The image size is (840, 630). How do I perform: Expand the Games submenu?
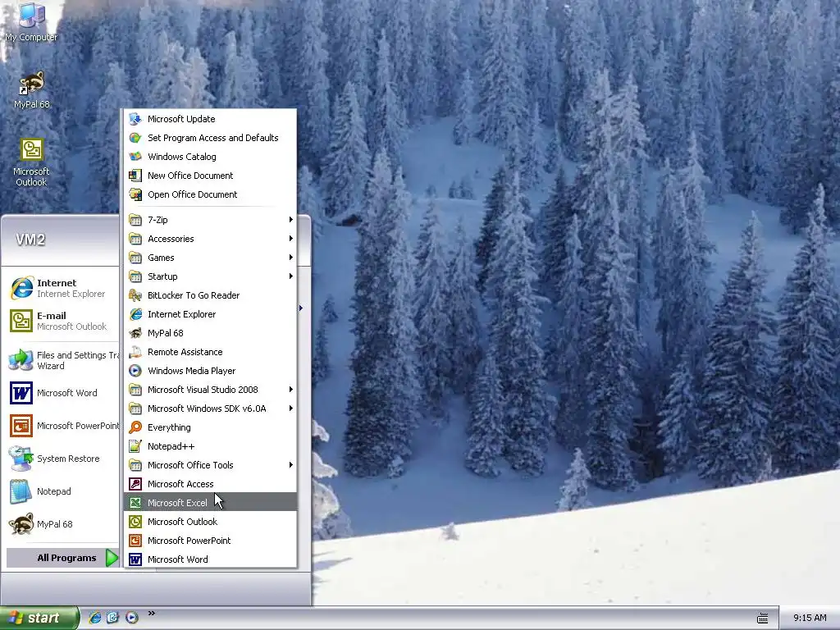coord(210,257)
